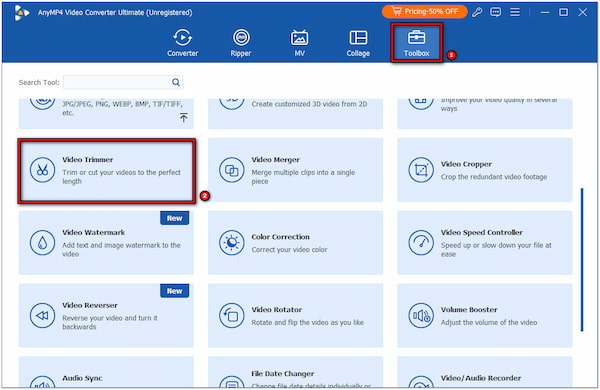
Task: Click the window title text
Action: 115,12
